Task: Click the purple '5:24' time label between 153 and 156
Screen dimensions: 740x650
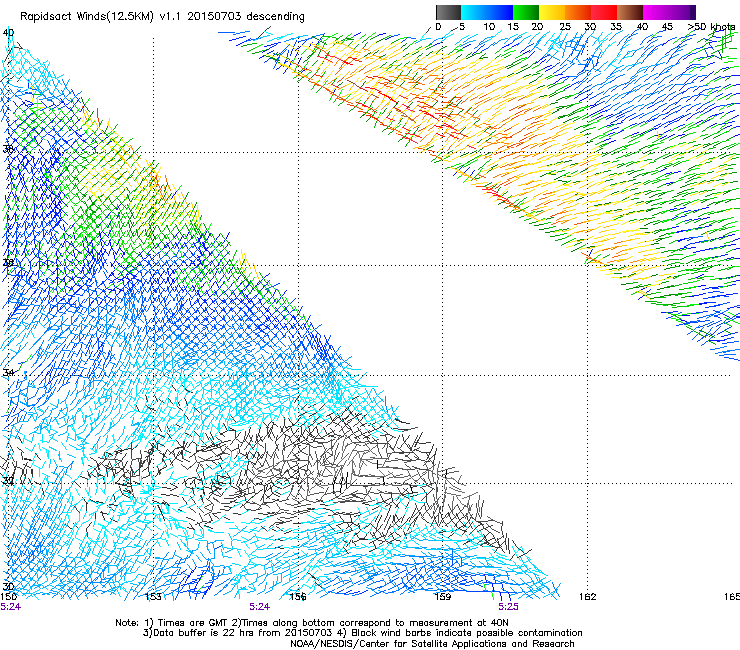Action: [x=260, y=607]
